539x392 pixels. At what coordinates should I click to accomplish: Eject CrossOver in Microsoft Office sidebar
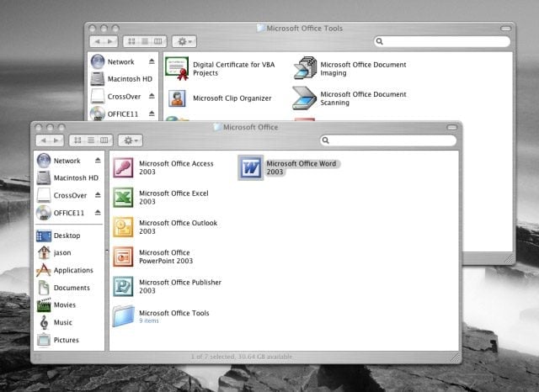[x=98, y=195]
